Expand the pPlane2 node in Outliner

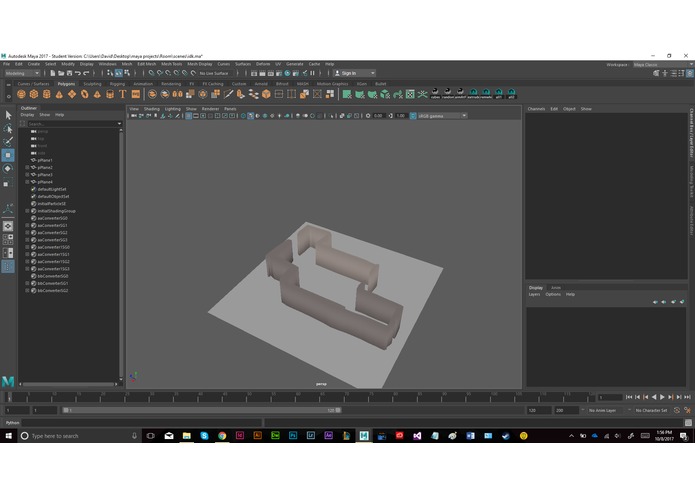pos(27,167)
